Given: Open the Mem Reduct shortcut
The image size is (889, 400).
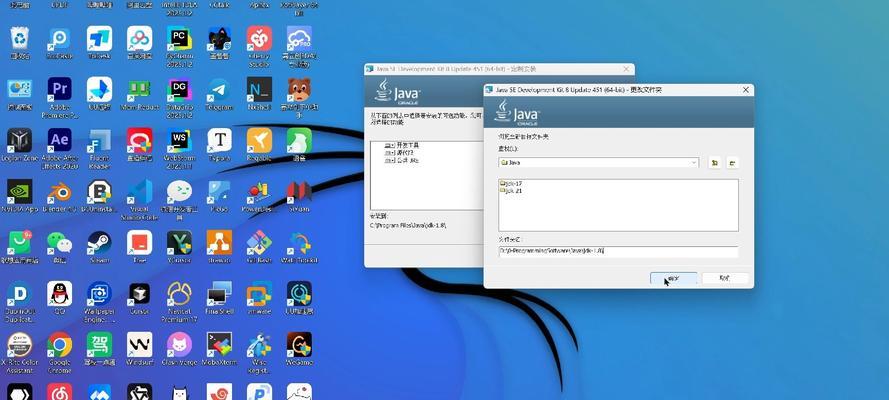Looking at the screenshot, I should 139,93.
